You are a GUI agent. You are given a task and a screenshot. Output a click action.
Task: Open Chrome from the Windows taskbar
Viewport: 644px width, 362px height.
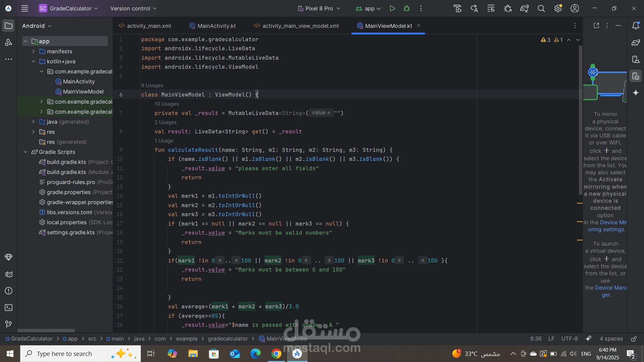click(276, 354)
